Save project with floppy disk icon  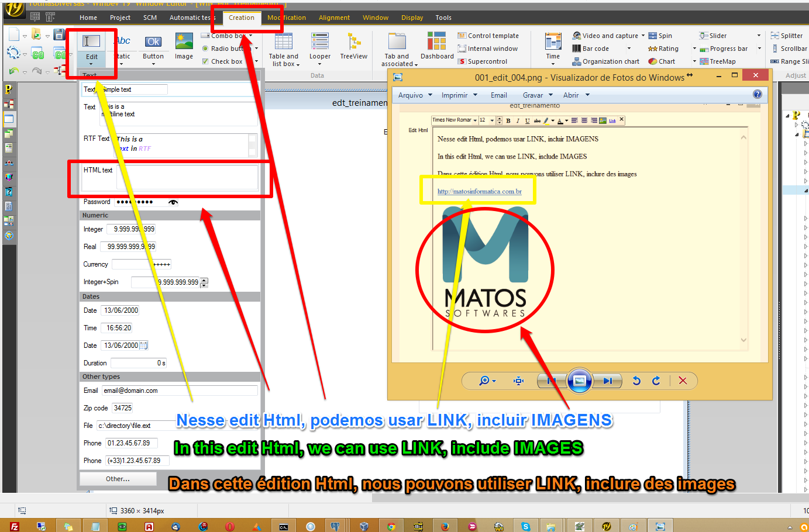click(59, 34)
